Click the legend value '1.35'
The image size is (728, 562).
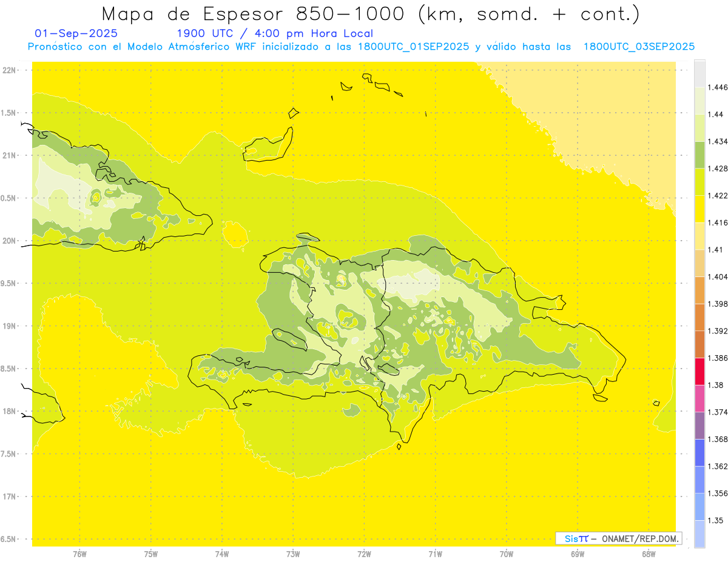[715, 520]
